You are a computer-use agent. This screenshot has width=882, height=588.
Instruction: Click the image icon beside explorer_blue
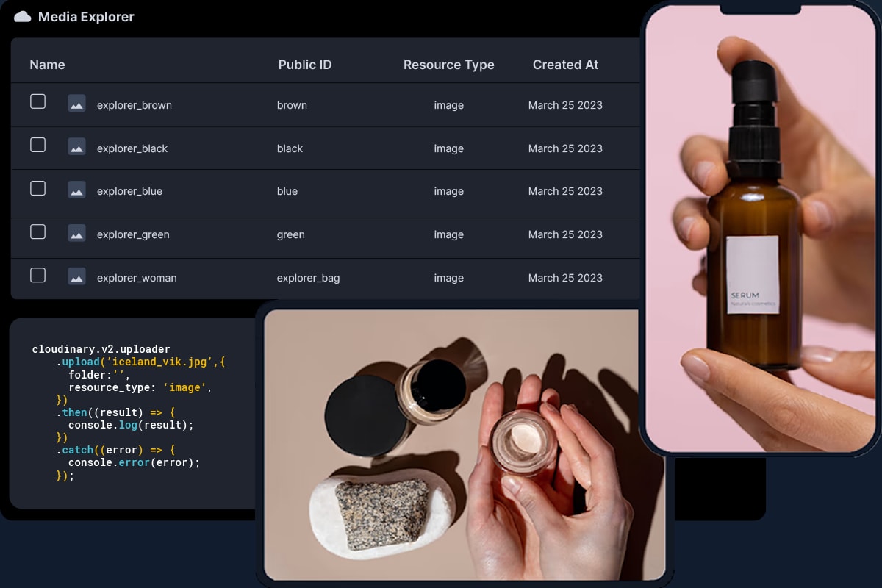[x=76, y=190]
